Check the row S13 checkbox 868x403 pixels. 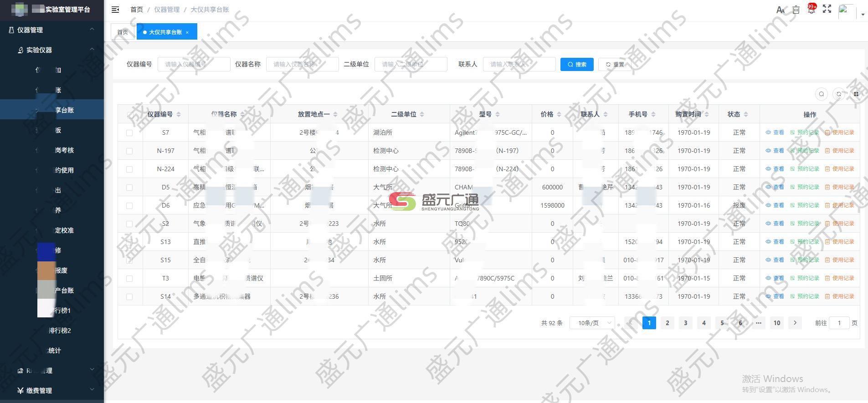(130, 242)
